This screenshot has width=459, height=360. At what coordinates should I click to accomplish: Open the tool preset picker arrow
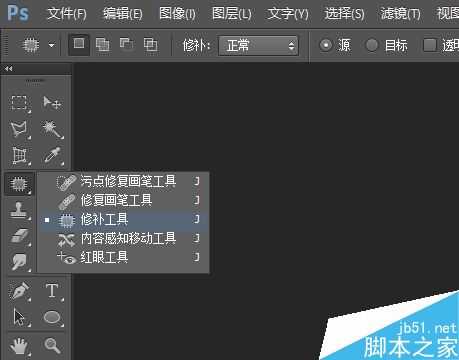point(52,45)
